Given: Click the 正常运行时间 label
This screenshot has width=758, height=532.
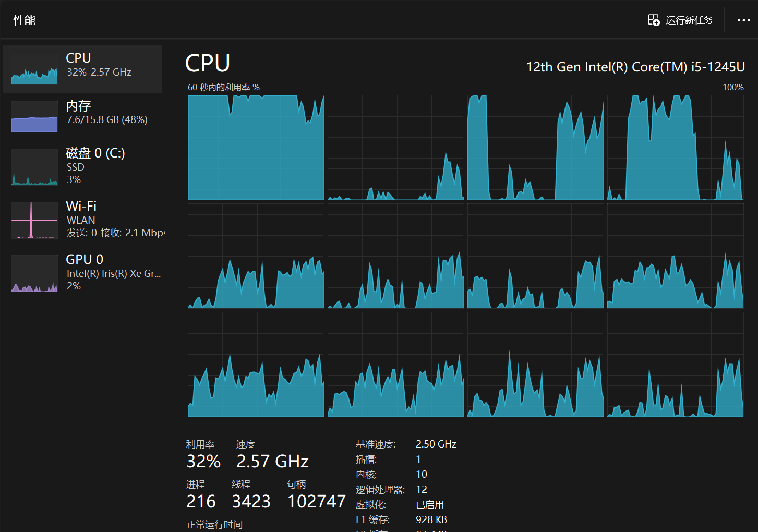Looking at the screenshot, I should (x=214, y=524).
